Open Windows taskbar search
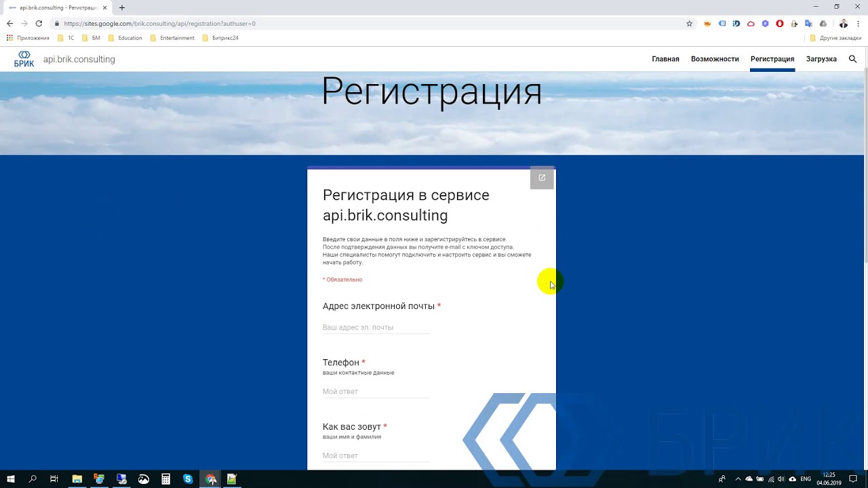Viewport: 868px width, 488px height. coord(33,479)
